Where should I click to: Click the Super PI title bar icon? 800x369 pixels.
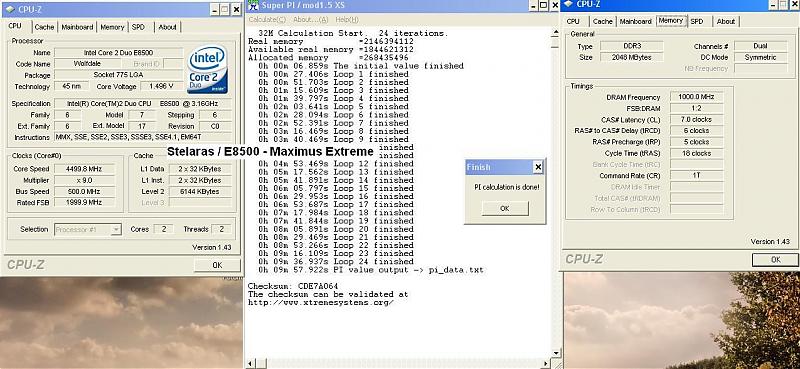coord(254,6)
